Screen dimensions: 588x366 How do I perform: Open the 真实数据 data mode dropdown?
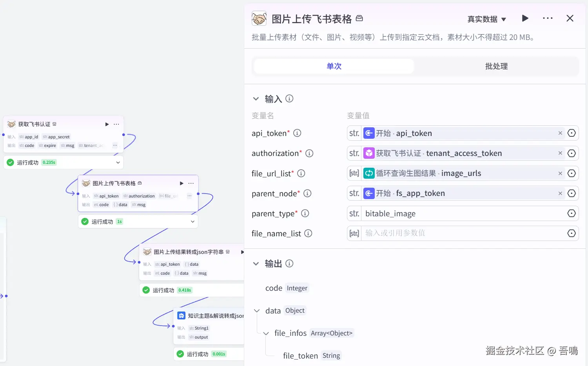[486, 19]
